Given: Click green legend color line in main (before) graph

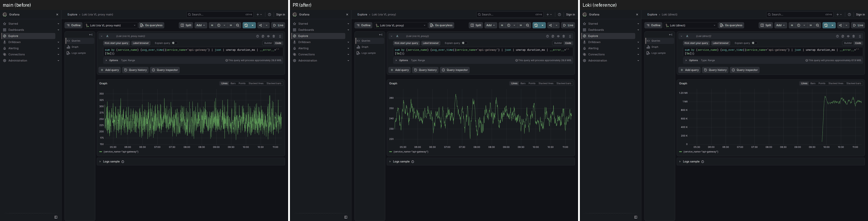Looking at the screenshot, I should (x=101, y=152).
